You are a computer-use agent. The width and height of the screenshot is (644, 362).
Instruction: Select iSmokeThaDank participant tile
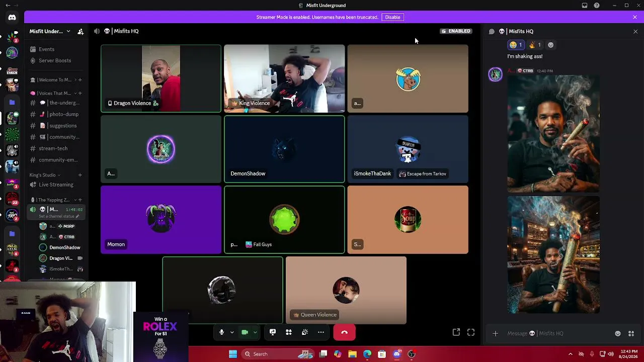pos(408,149)
